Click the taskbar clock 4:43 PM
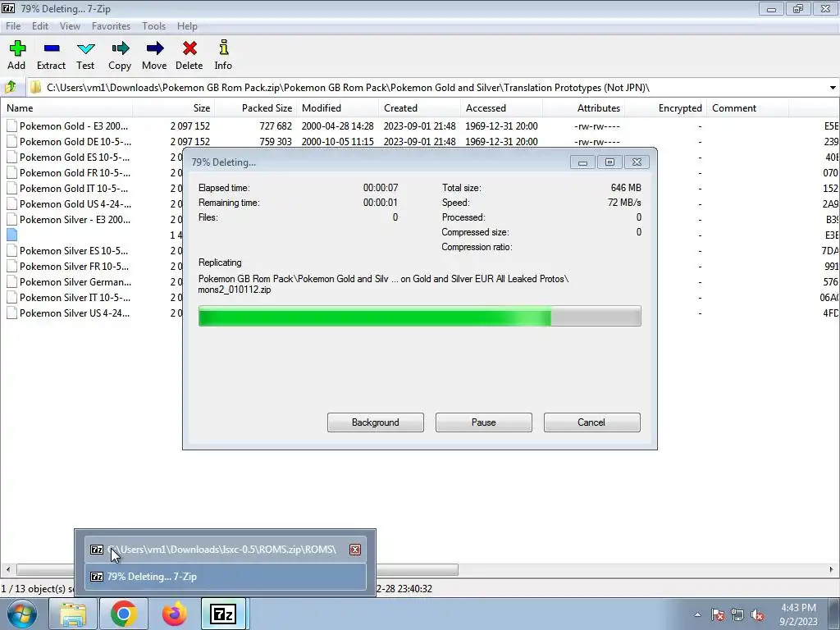 tap(798, 614)
